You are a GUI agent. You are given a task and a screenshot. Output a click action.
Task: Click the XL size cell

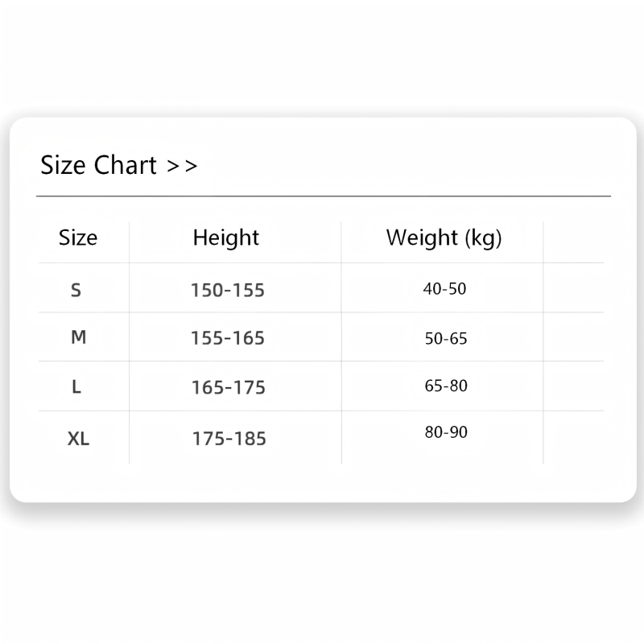pyautogui.click(x=78, y=439)
